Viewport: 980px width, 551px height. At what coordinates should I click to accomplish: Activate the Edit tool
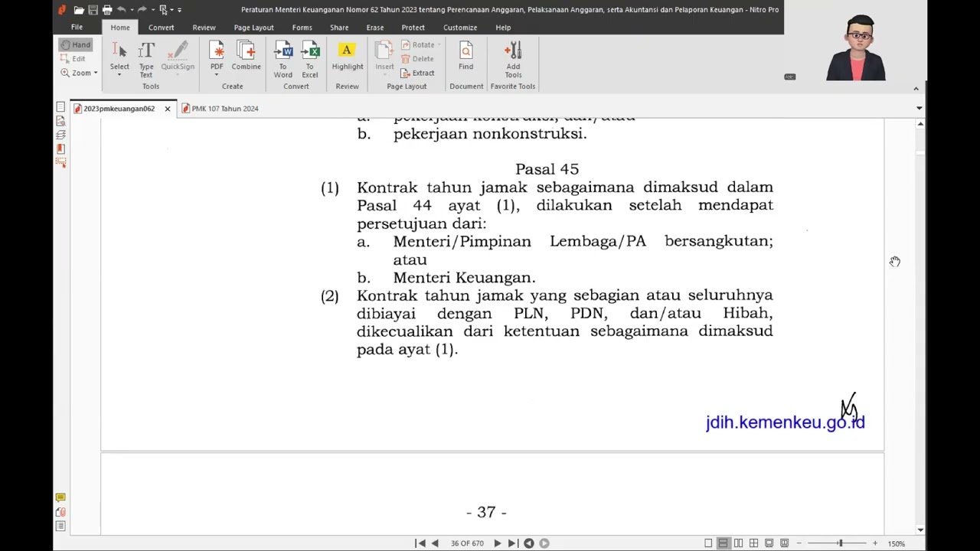coord(73,59)
